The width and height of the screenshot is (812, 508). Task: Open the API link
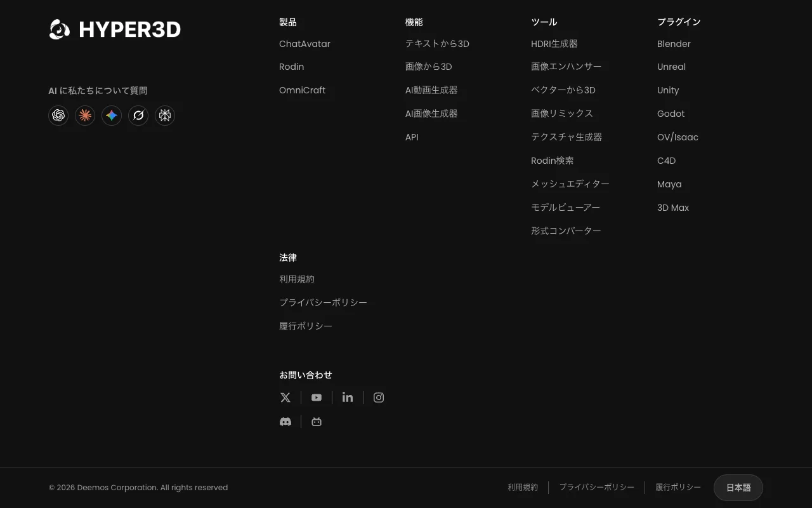click(x=412, y=137)
